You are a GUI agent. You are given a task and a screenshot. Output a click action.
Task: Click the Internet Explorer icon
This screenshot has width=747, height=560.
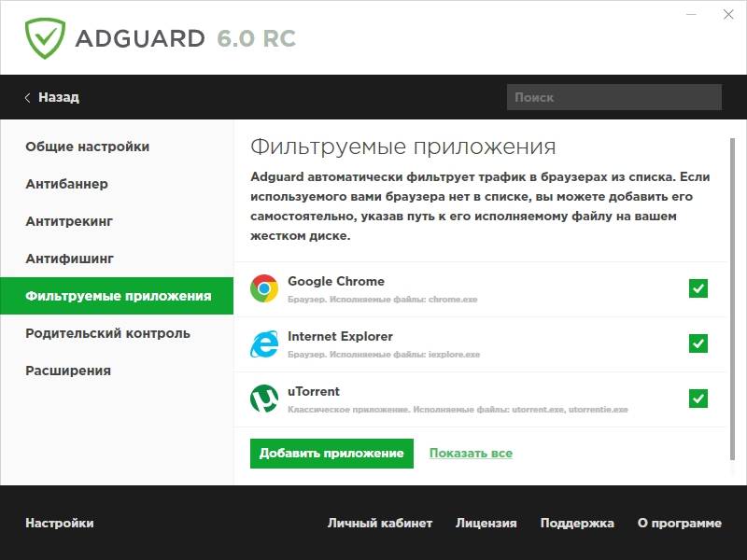coord(264,343)
